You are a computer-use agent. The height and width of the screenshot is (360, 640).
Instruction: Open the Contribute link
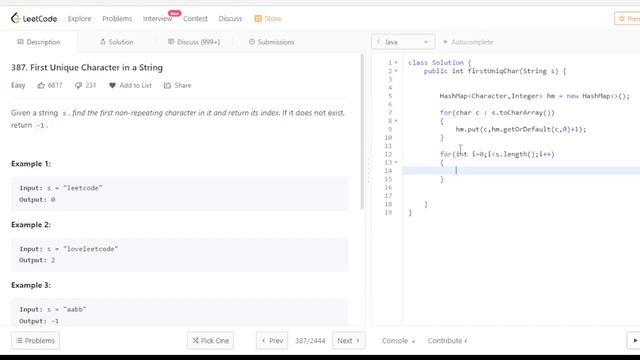click(447, 340)
